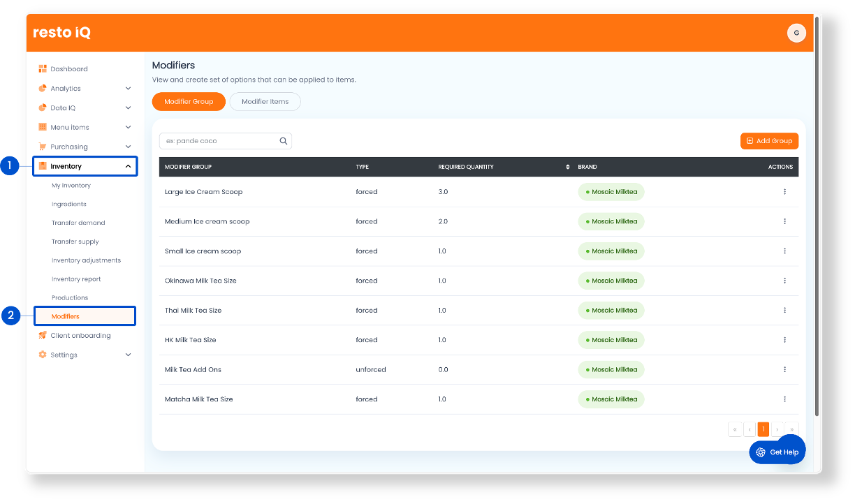This screenshot has height=504, width=855.
Task: Click the Client onboarding rocket icon
Action: click(43, 336)
